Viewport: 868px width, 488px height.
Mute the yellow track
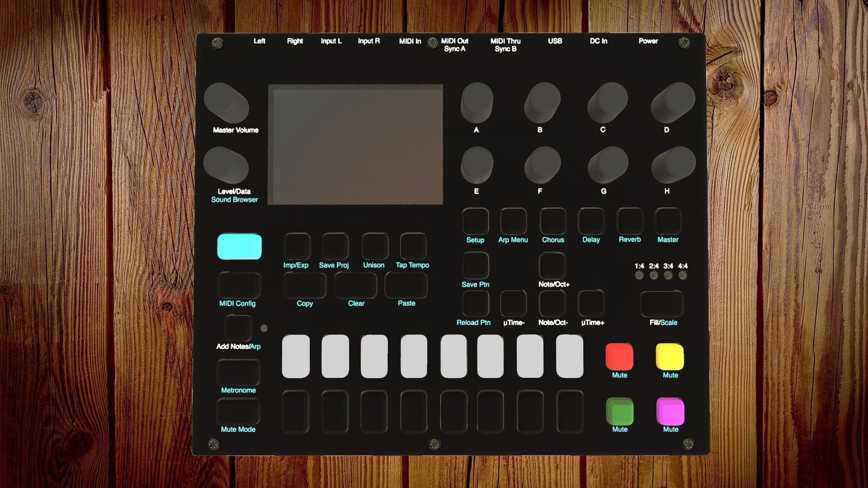pyautogui.click(x=670, y=357)
